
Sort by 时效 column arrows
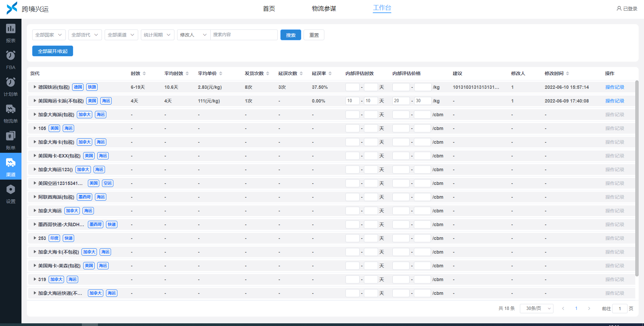coord(144,73)
